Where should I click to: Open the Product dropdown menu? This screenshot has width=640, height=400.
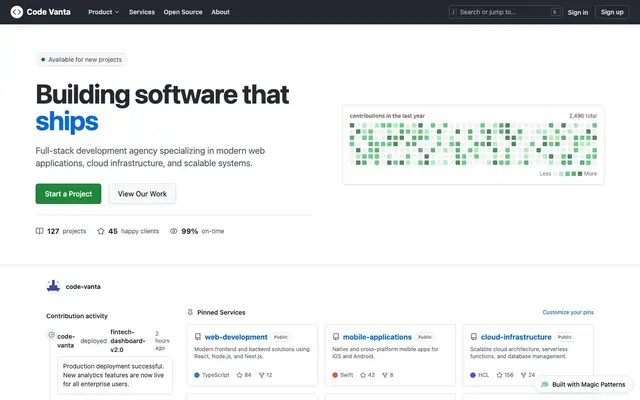(x=104, y=12)
